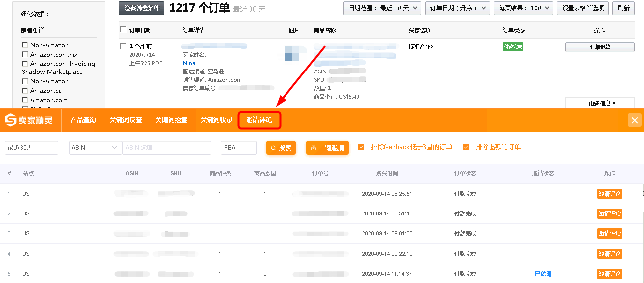Open 日期范围 最近30天 dropdown
644x283 pixels.
click(382, 8)
